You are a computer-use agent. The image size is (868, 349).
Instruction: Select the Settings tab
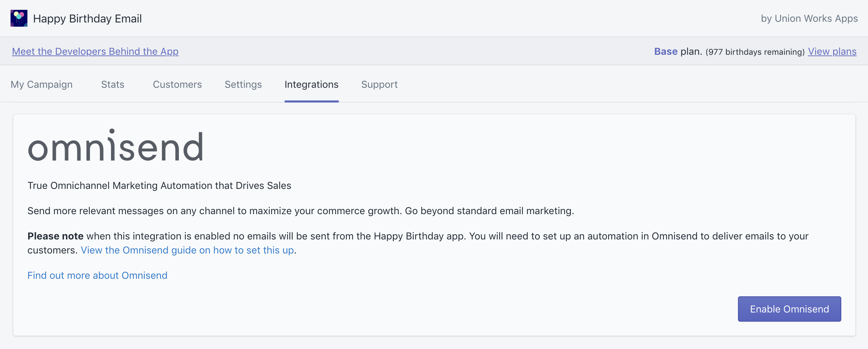click(243, 85)
